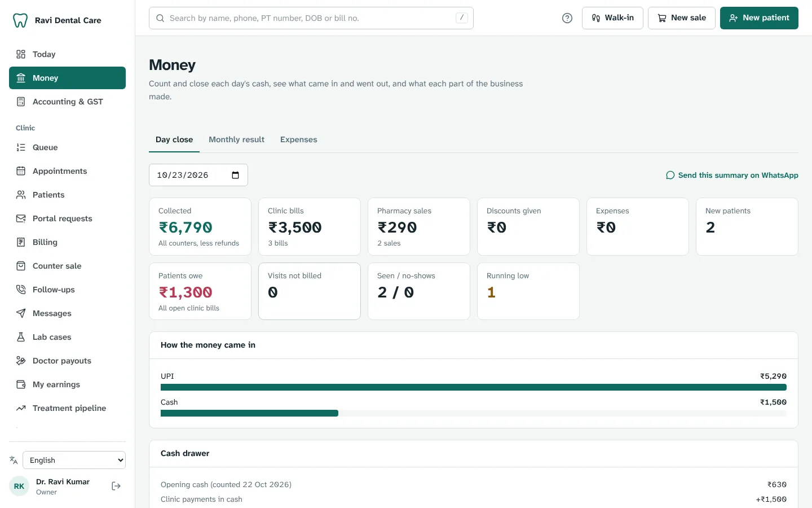Open My earnings
Viewport: 812px width, 508px height.
coord(67,384)
